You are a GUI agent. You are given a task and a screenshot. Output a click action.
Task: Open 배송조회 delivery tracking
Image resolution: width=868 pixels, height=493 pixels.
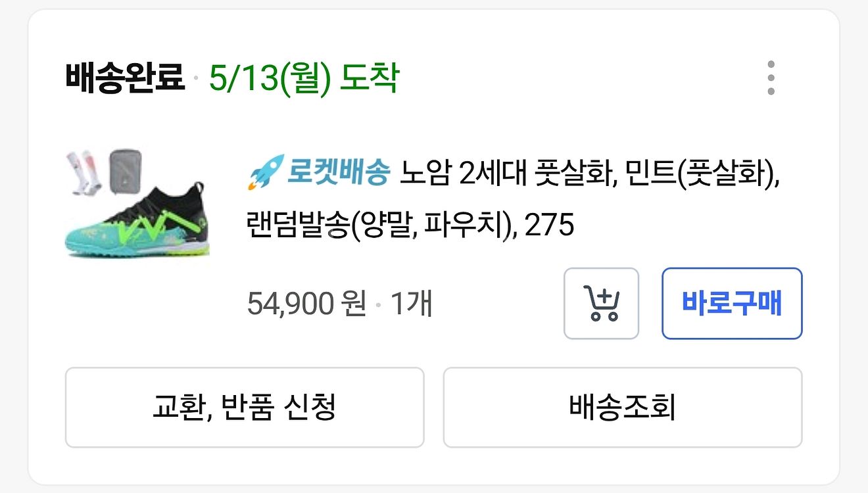point(622,408)
